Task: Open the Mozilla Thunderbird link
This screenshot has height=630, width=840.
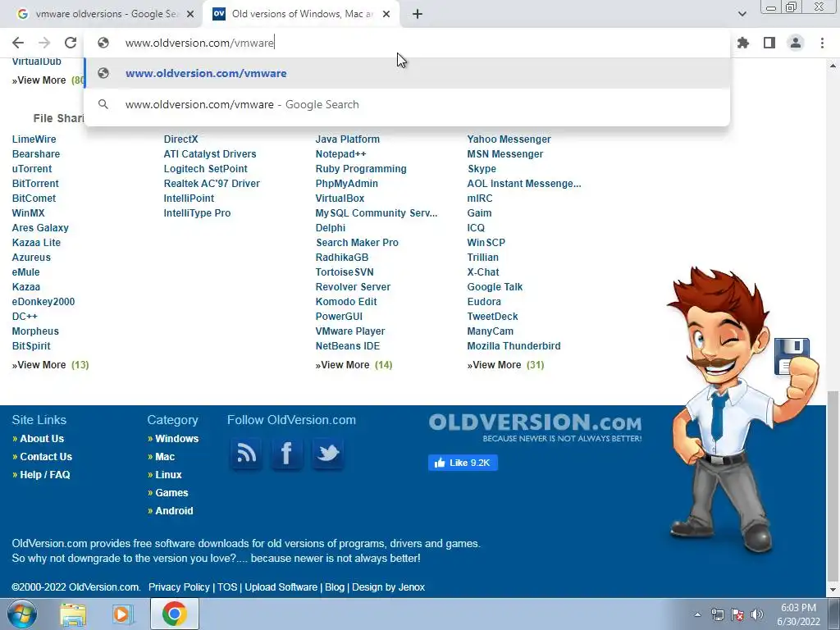Action: [x=514, y=346]
